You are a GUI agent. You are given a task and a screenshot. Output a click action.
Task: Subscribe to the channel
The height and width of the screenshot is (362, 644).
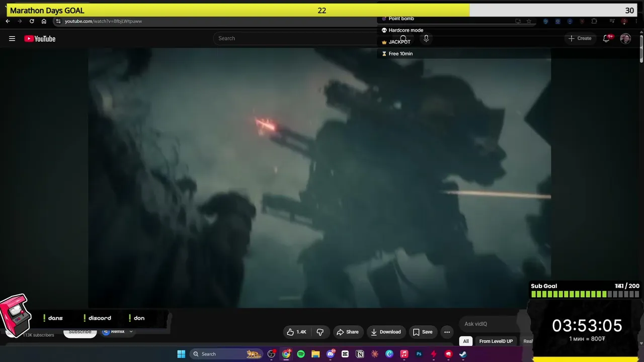(80, 332)
